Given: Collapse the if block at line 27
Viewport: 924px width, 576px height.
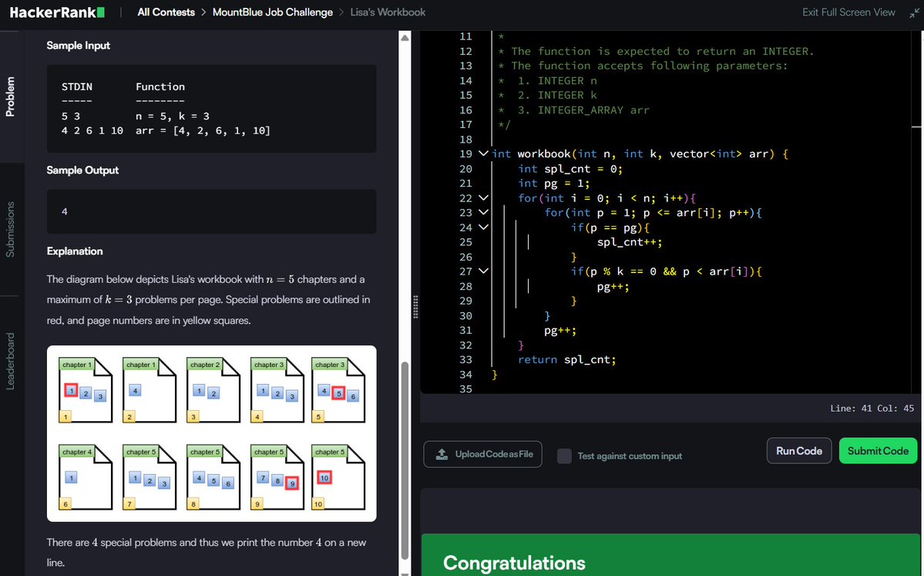Looking at the screenshot, I should pos(483,271).
